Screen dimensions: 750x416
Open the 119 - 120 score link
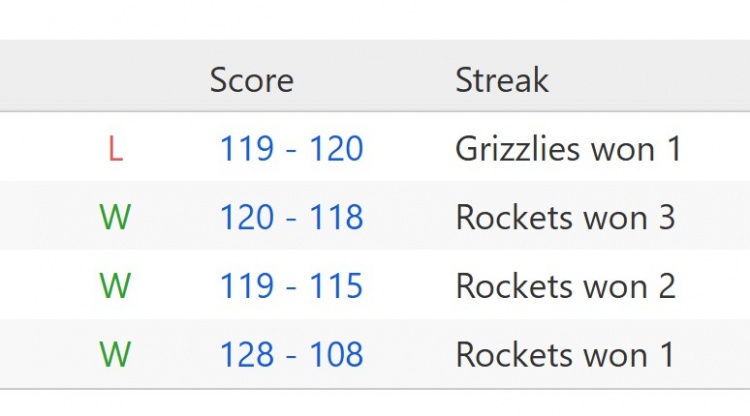pyautogui.click(x=291, y=149)
